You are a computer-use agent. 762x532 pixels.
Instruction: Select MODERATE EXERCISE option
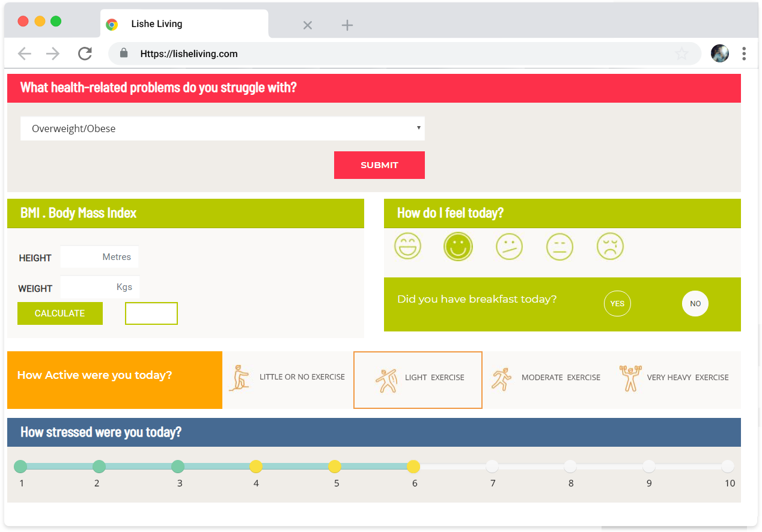coord(546,379)
